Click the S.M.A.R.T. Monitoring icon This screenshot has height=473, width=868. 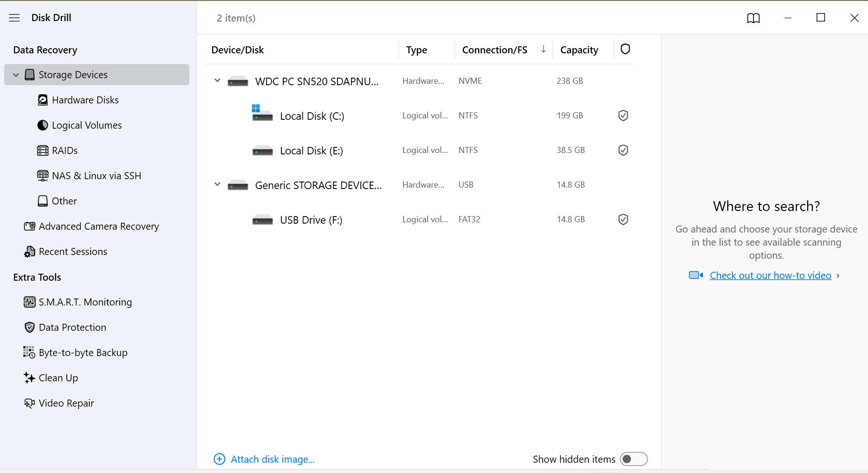29,302
